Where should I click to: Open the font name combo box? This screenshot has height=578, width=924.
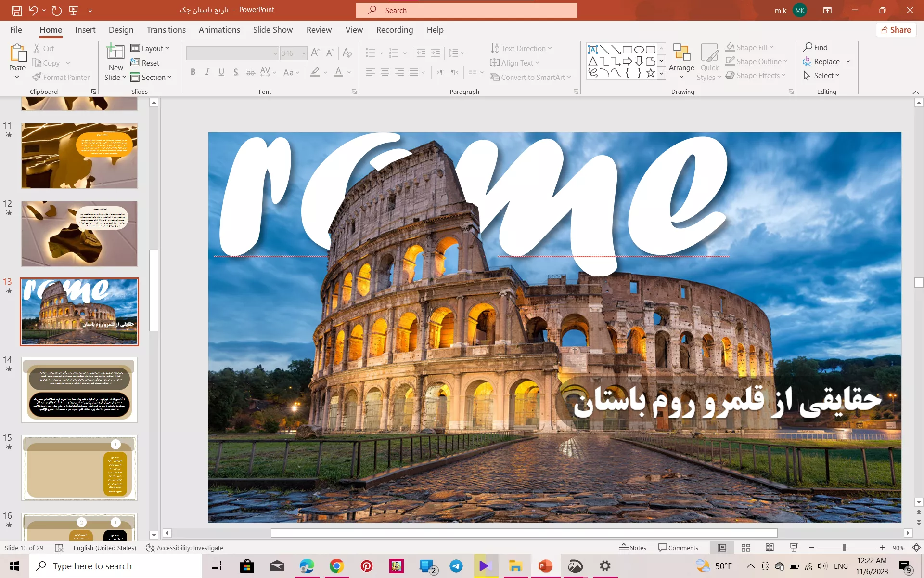click(232, 53)
